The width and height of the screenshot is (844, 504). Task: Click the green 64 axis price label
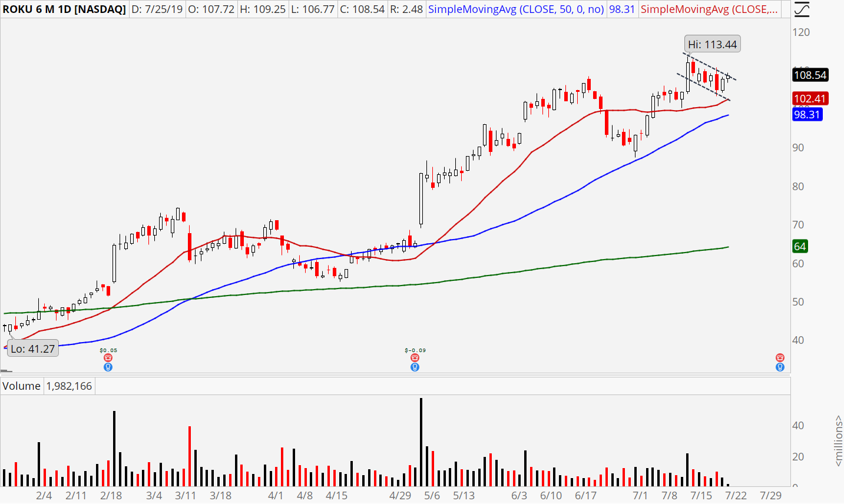pyautogui.click(x=800, y=246)
